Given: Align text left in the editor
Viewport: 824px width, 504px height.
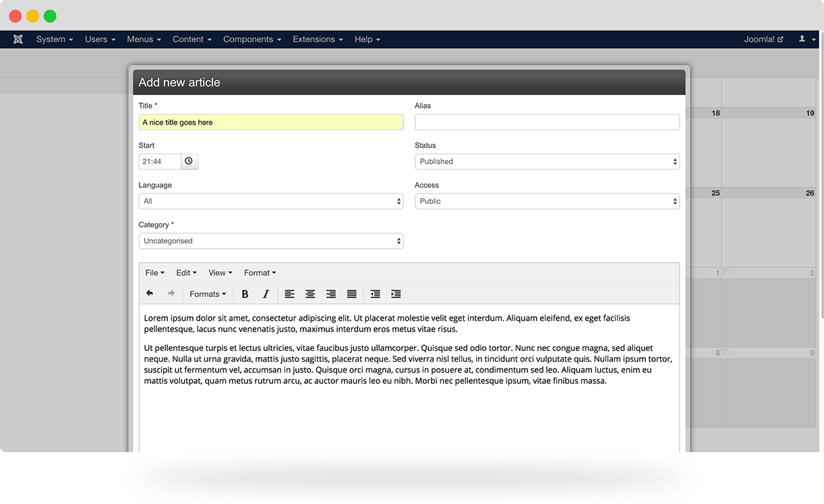Looking at the screenshot, I should pyautogui.click(x=289, y=294).
